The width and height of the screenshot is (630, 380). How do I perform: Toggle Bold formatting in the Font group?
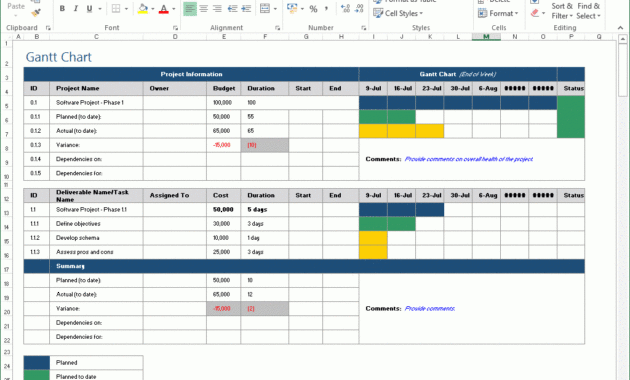[62, 8]
